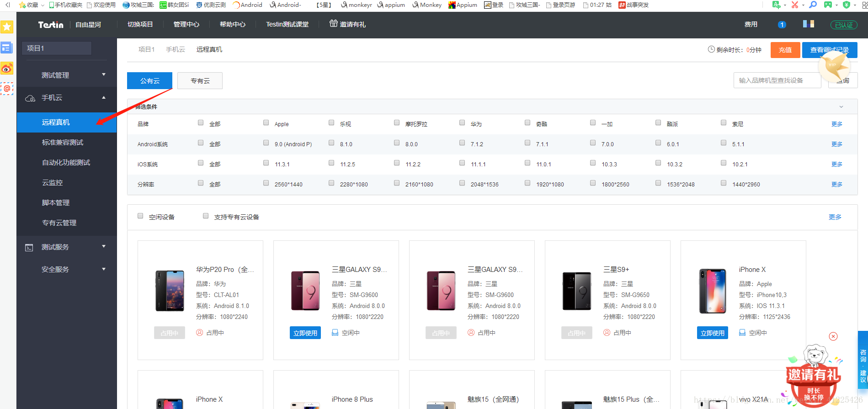Show 更多 options in 分辨率 row

837,185
